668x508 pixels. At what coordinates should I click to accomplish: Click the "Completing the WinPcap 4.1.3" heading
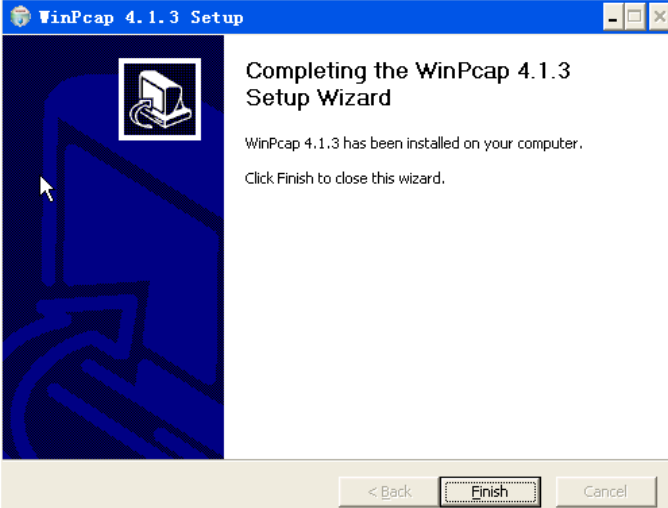[x=408, y=71]
